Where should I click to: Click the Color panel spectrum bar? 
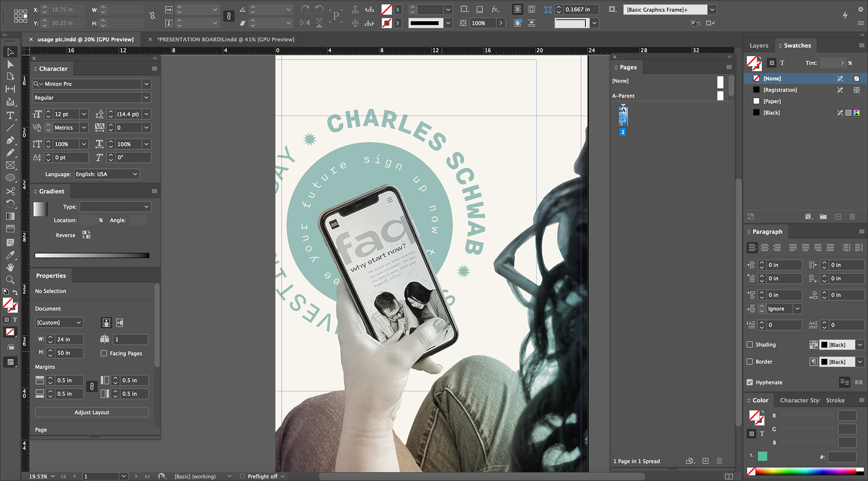point(806,471)
